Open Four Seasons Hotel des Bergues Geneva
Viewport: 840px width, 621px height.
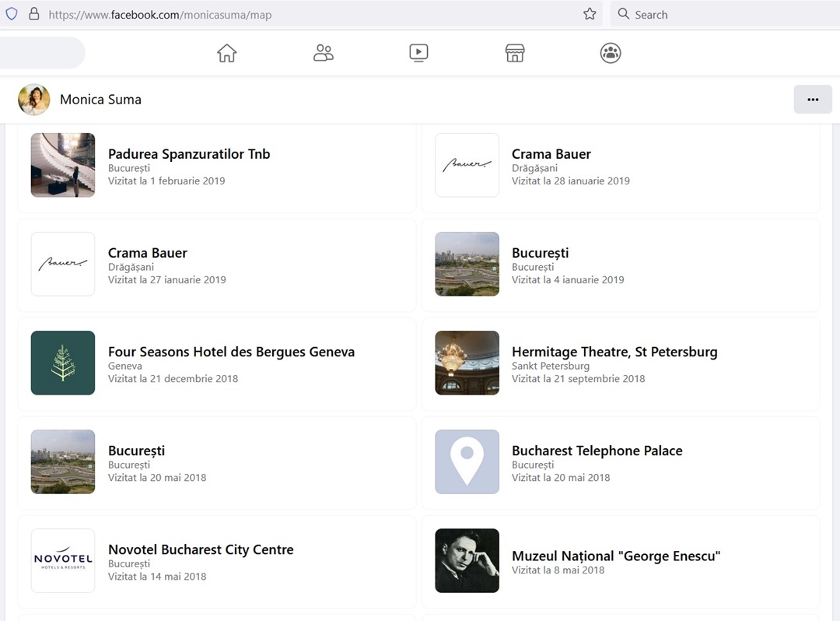tap(231, 352)
